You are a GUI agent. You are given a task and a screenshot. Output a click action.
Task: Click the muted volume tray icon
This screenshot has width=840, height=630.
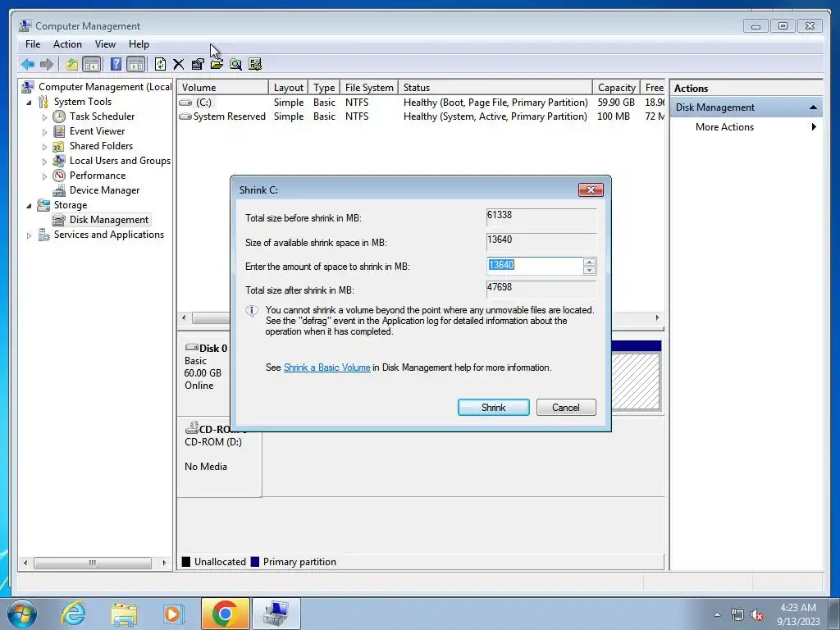[x=757, y=614]
